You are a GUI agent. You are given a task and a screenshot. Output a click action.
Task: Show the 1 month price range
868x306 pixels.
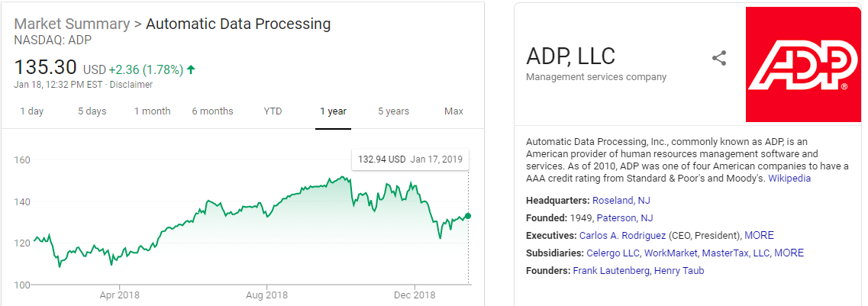click(x=152, y=111)
